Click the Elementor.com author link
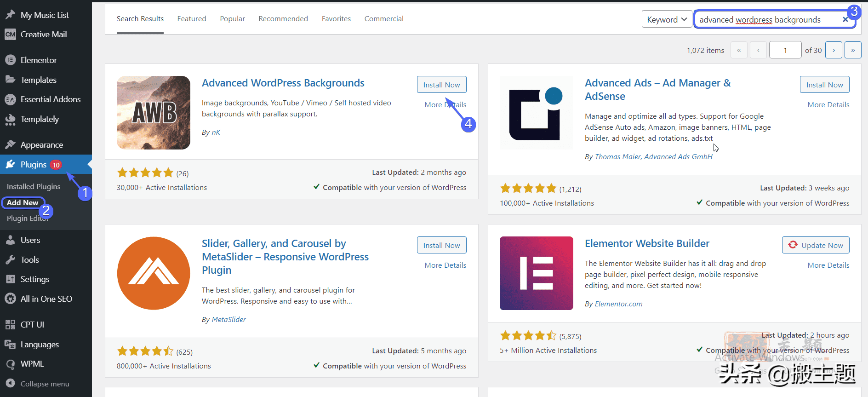 [x=619, y=304]
